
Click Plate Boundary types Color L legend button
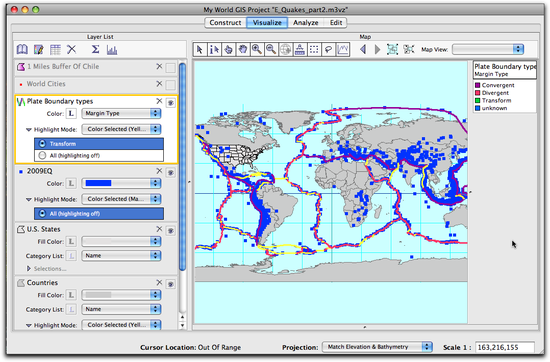71,113
